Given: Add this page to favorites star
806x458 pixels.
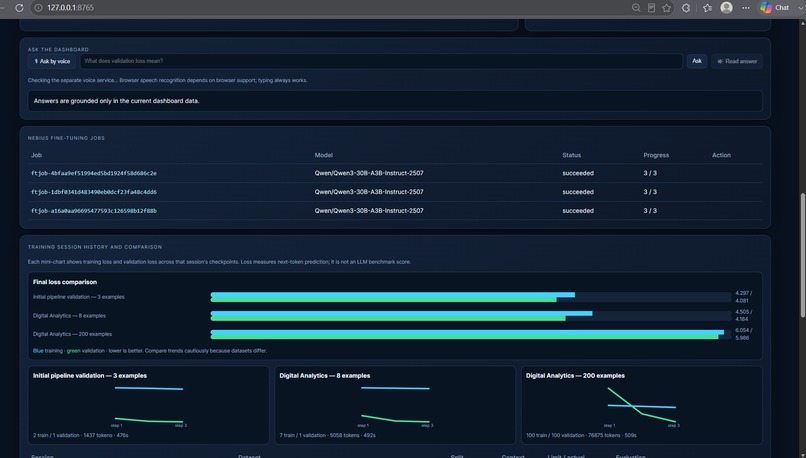Looking at the screenshot, I should 667,8.
